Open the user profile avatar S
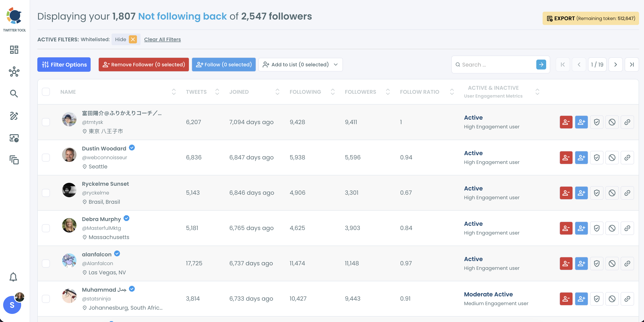This screenshot has height=322, width=644. pyautogui.click(x=12, y=305)
